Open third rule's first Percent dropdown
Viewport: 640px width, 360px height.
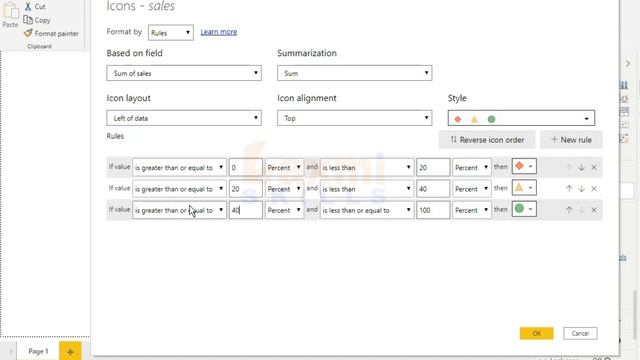point(284,210)
